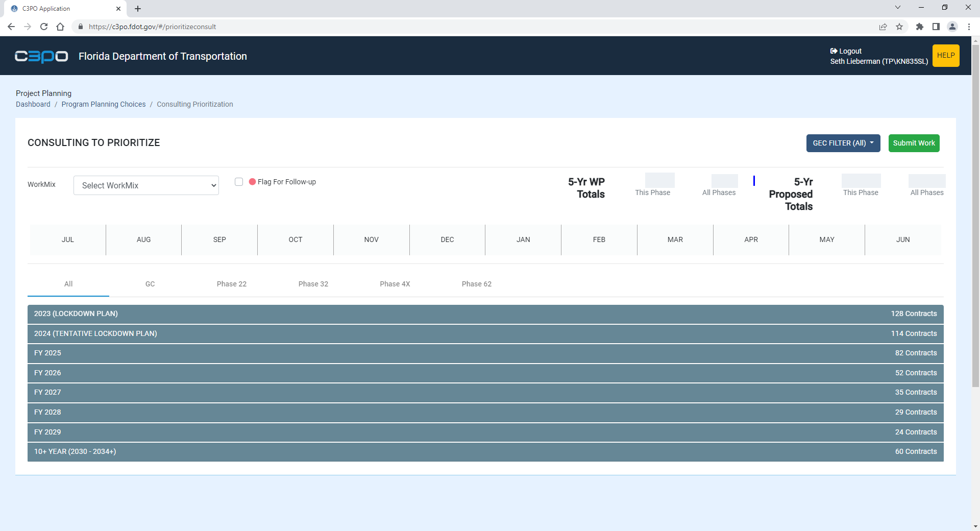Open the Select WorkMix dropdown
The height and width of the screenshot is (531, 980).
146,185
